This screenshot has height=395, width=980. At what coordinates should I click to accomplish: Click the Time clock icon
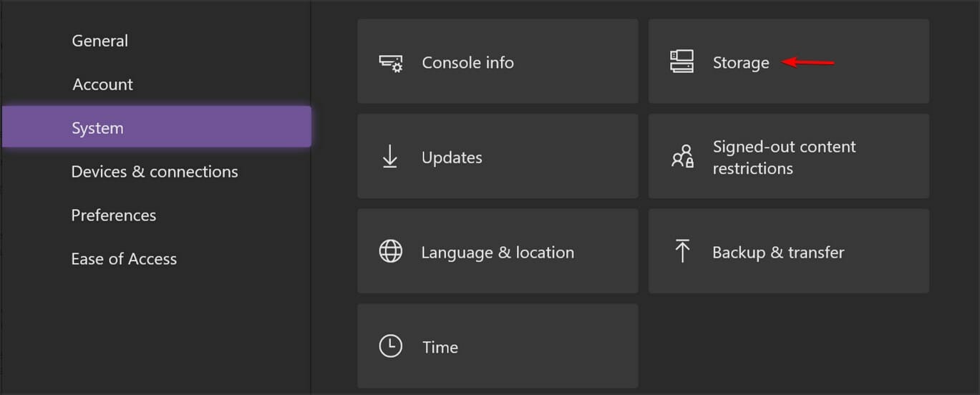[390, 346]
